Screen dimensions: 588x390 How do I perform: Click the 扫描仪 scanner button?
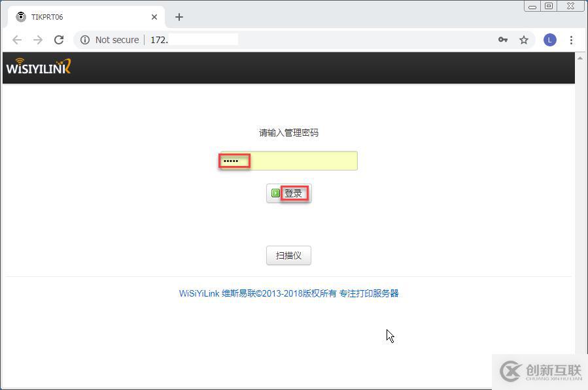click(x=288, y=255)
